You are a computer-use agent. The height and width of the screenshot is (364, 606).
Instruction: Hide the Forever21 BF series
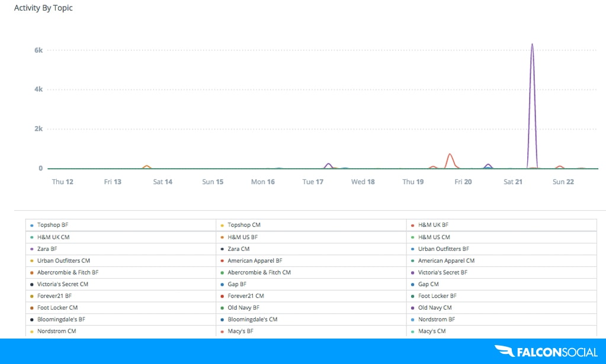tap(54, 296)
